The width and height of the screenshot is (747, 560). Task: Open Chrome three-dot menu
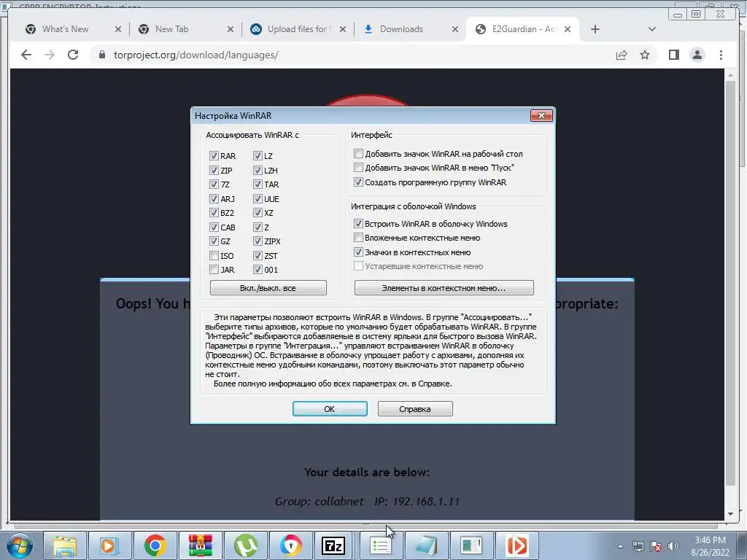coord(721,55)
